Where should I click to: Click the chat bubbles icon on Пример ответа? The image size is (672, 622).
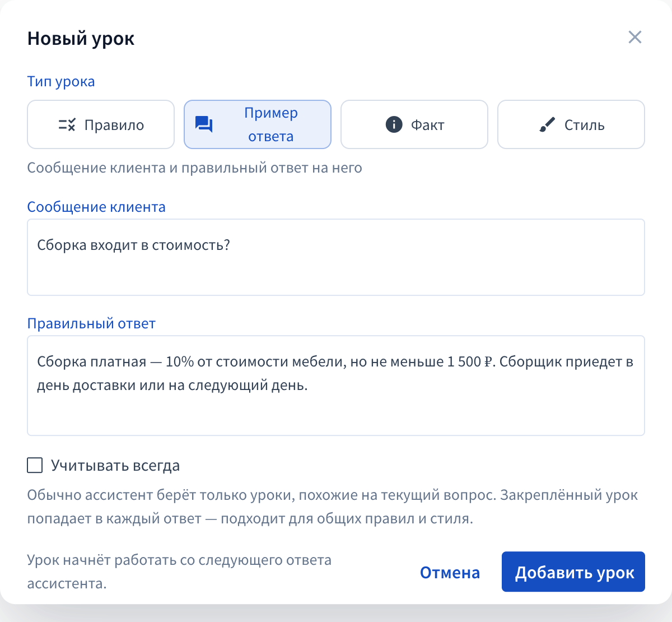[x=204, y=124]
